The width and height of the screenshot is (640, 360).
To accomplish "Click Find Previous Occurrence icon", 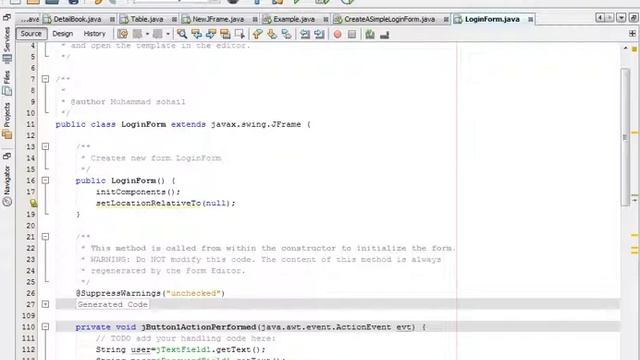I will (x=196, y=34).
